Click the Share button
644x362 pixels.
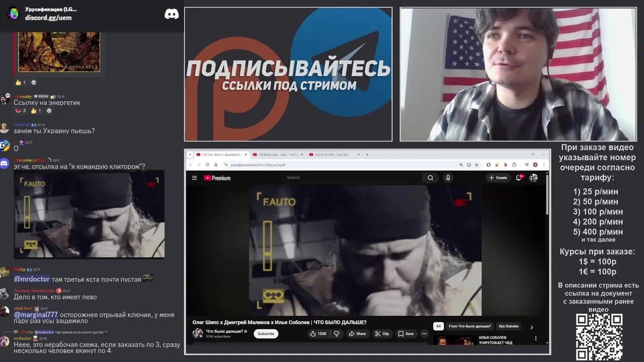357,333
